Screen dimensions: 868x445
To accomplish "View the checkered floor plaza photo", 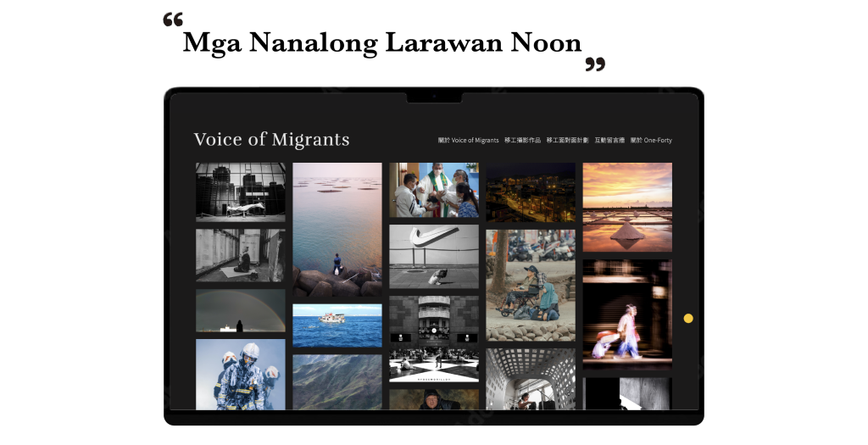I will pos(434,339).
